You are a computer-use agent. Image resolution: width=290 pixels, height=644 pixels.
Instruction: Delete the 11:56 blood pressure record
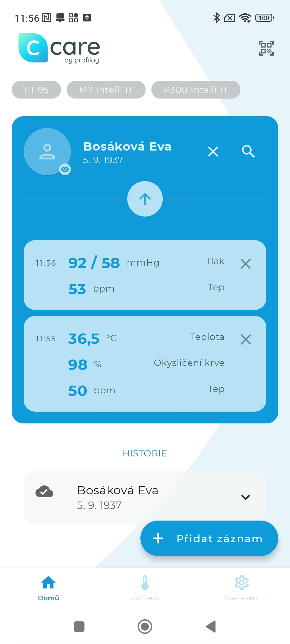[x=246, y=264]
